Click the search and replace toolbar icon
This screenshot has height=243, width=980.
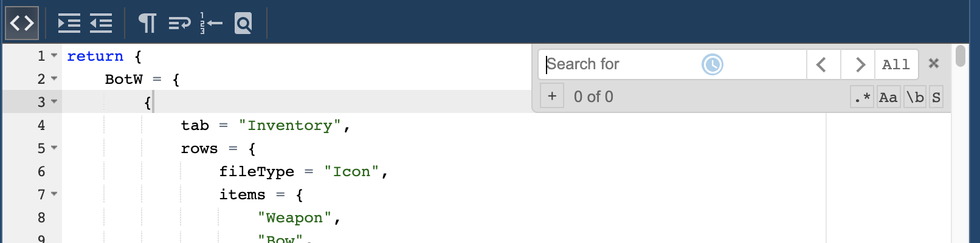pyautogui.click(x=243, y=24)
